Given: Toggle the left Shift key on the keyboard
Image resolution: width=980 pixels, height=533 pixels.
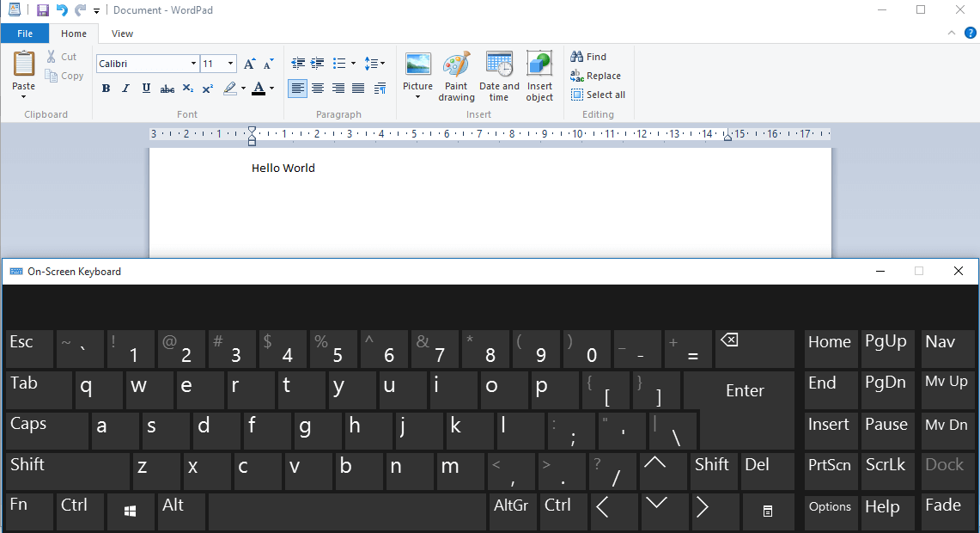Looking at the screenshot, I should click(x=68, y=472).
